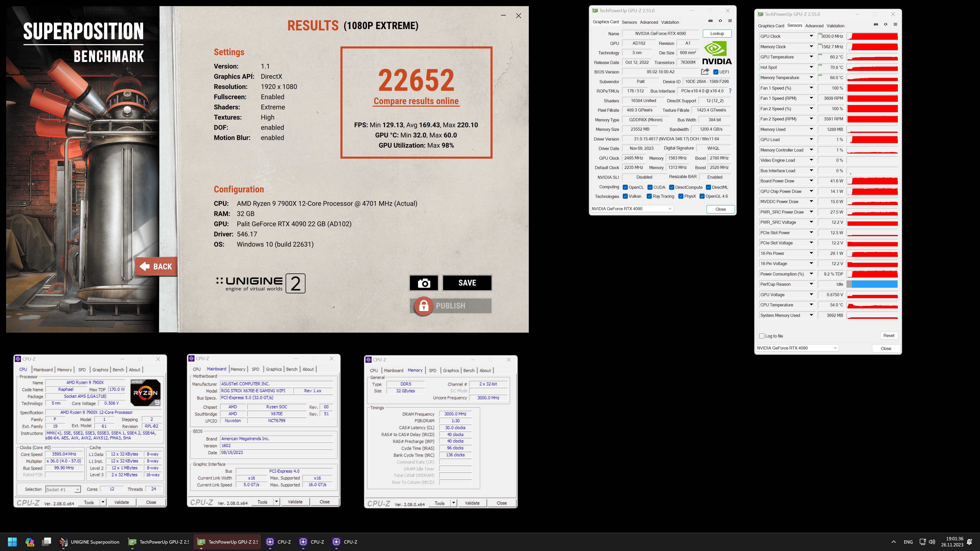Image resolution: width=980 pixels, height=551 pixels.
Task: Switch to Sensors tab in GPU-Z Graphics Card window
Action: (629, 22)
